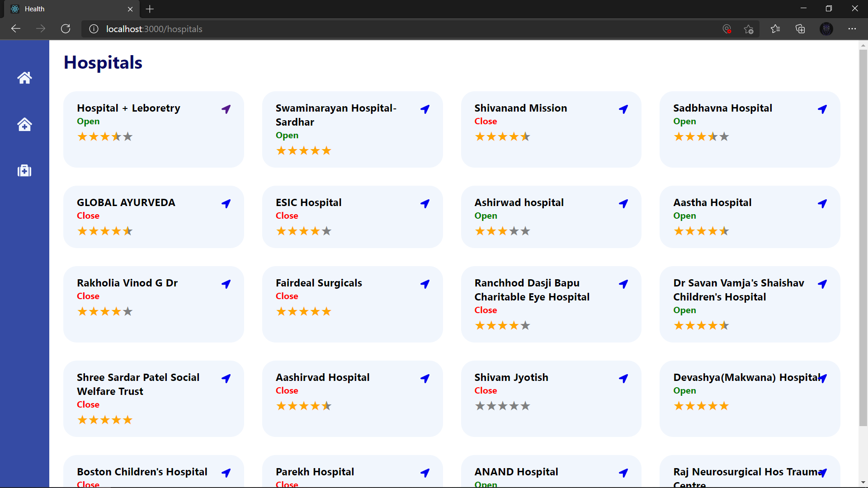Viewport: 868px width, 488px height.
Task: Select the medical kit sidebar icon
Action: [x=24, y=171]
